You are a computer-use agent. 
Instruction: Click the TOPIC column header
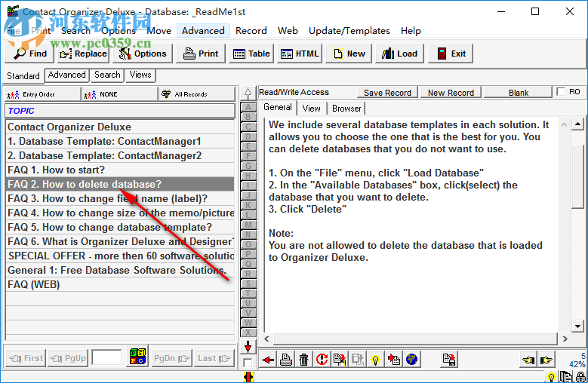[119, 111]
